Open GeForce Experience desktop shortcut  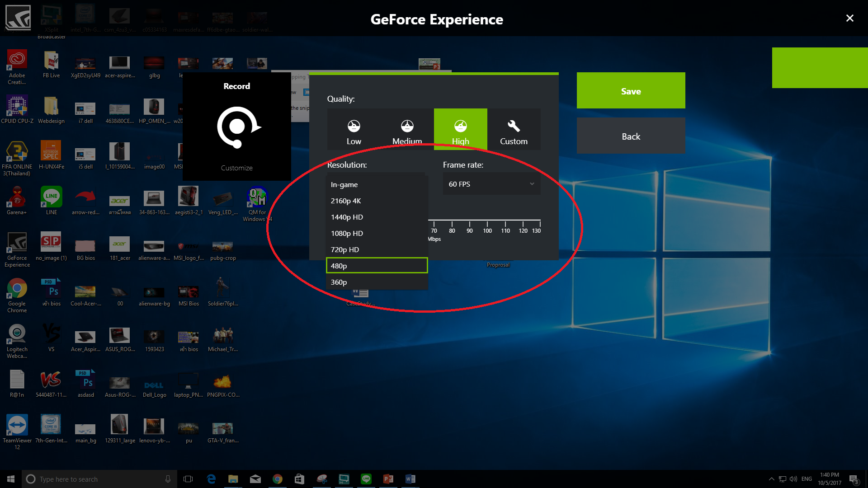[17, 249]
